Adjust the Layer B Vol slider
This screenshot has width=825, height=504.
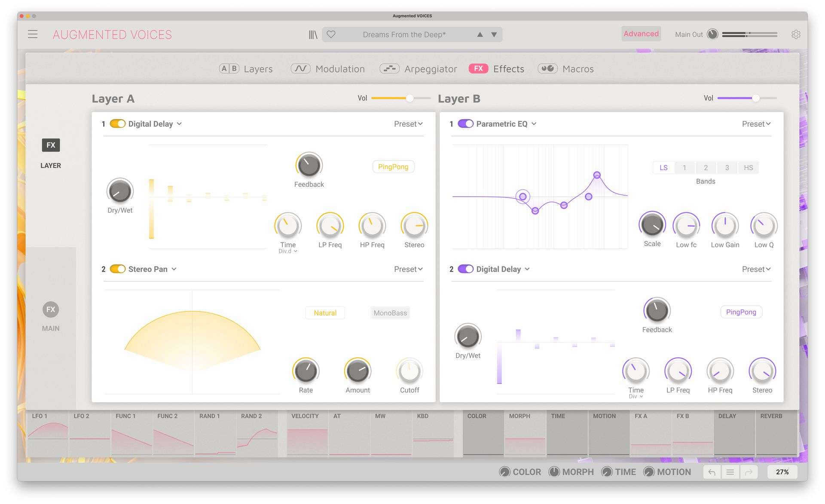point(747,98)
